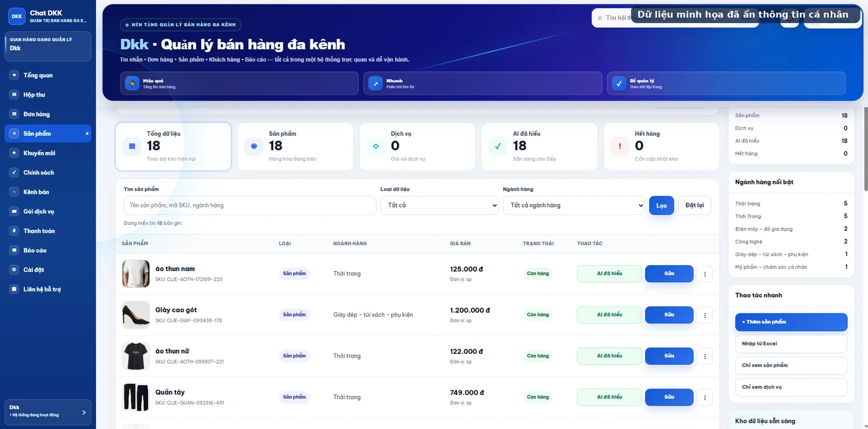This screenshot has width=868, height=429.
Task: Click AI đã hiểu on the Quần tây row
Action: click(609, 397)
